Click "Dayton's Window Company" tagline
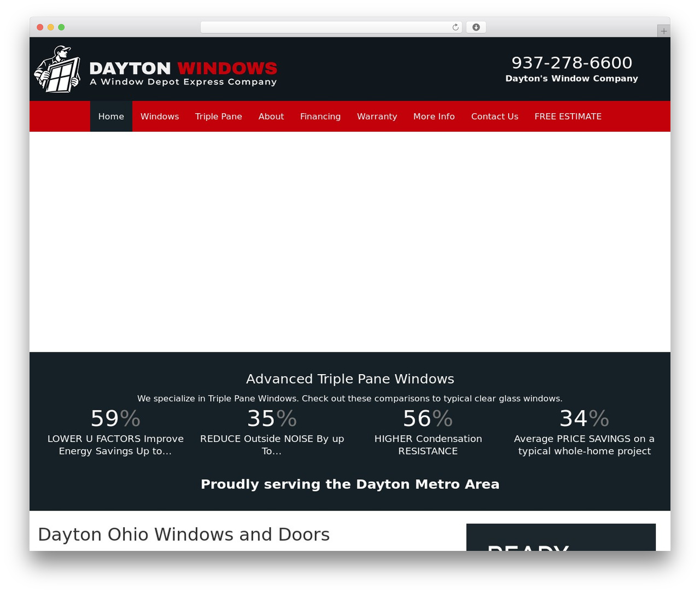This screenshot has height=593, width=700. (572, 78)
